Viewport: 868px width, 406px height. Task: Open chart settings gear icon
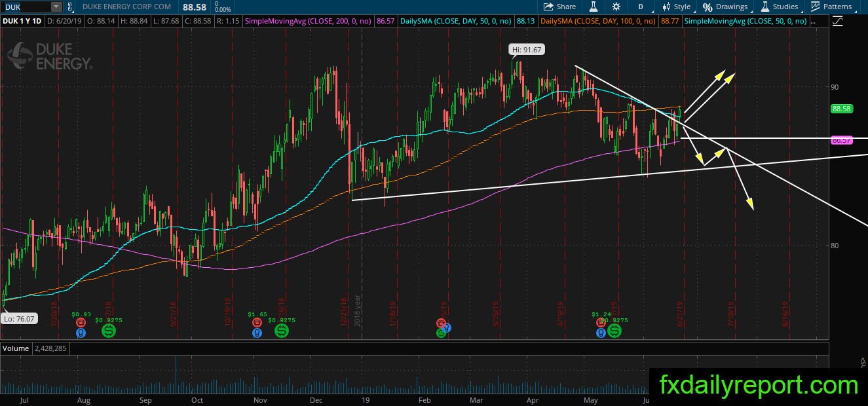(616, 7)
